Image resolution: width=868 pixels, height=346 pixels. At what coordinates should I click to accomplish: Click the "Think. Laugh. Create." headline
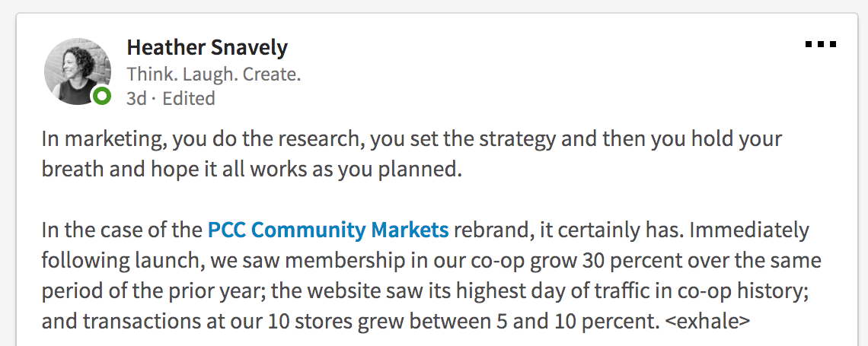[x=214, y=74]
